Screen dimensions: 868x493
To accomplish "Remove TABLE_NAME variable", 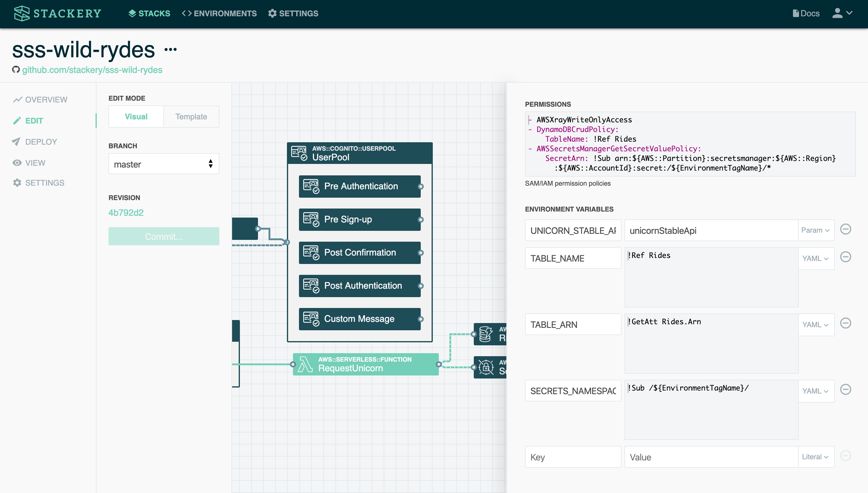I will [846, 257].
